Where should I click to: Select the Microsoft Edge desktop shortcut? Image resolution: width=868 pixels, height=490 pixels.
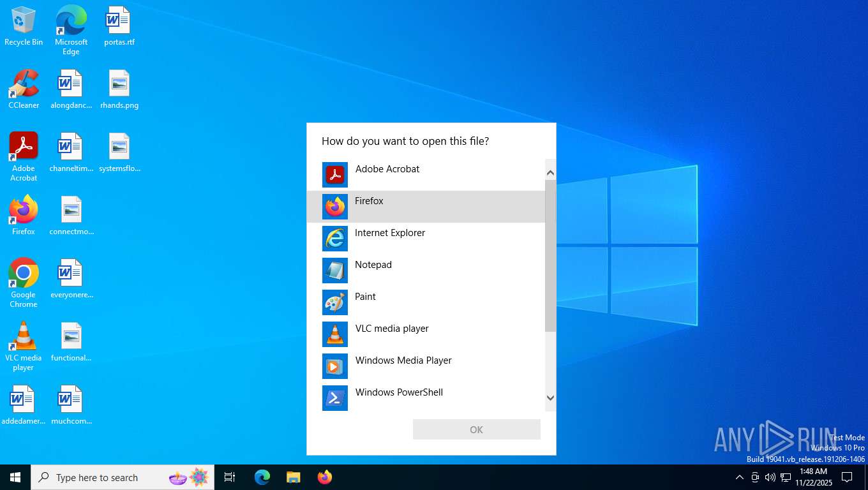coord(71,30)
